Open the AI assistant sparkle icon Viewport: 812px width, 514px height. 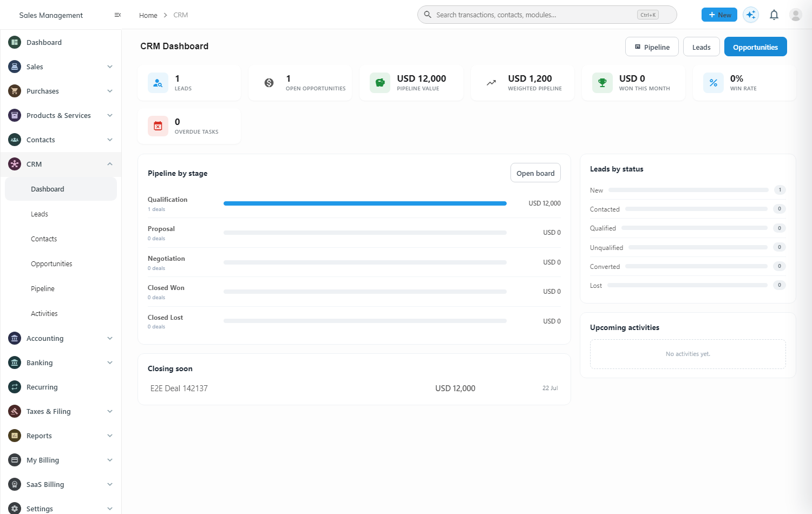(x=751, y=15)
